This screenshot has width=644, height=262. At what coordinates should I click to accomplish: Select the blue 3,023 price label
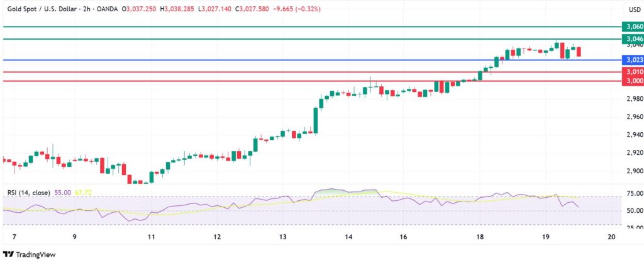(x=633, y=60)
